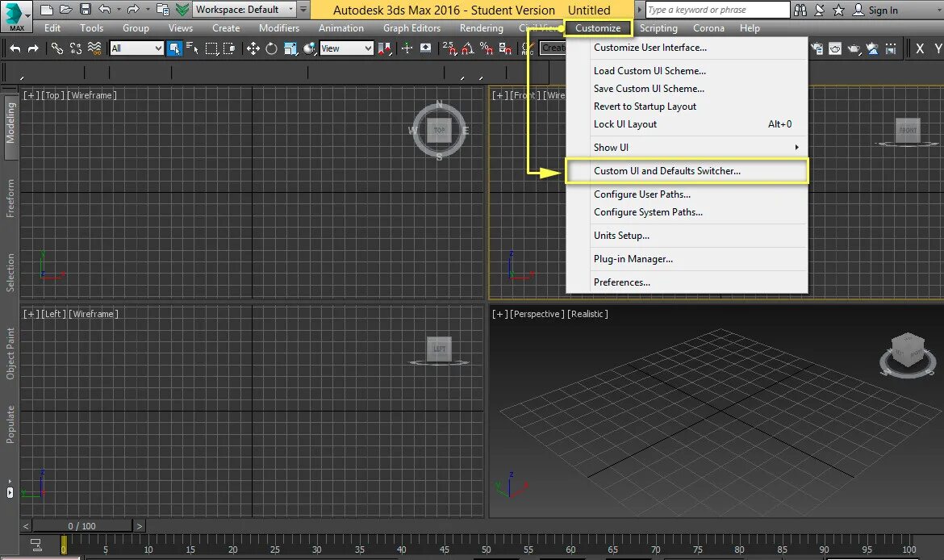944x560 pixels.
Task: Click Sign In link
Action: tap(883, 10)
